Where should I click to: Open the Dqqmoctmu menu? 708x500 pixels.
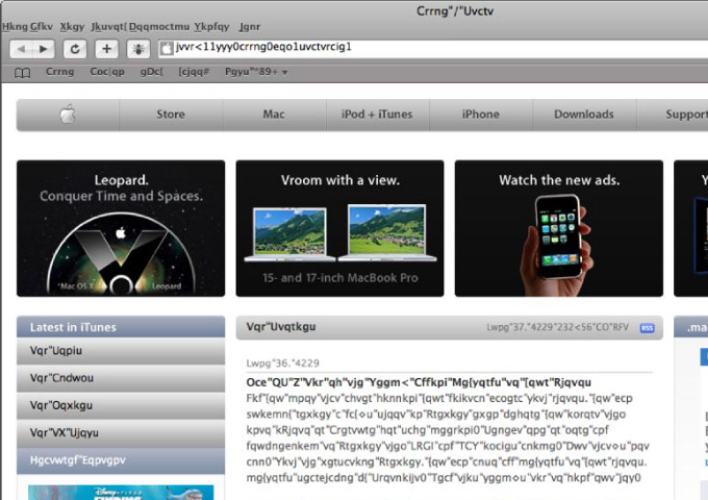click(x=159, y=27)
